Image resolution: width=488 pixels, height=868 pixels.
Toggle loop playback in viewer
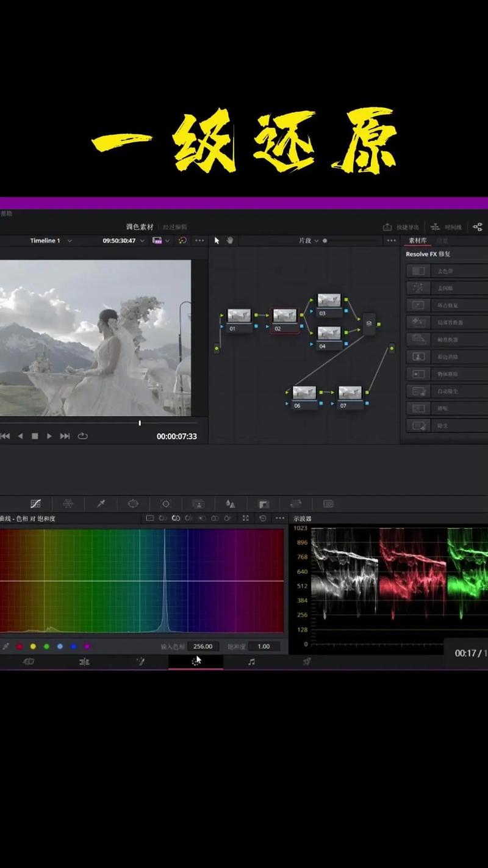(x=83, y=436)
